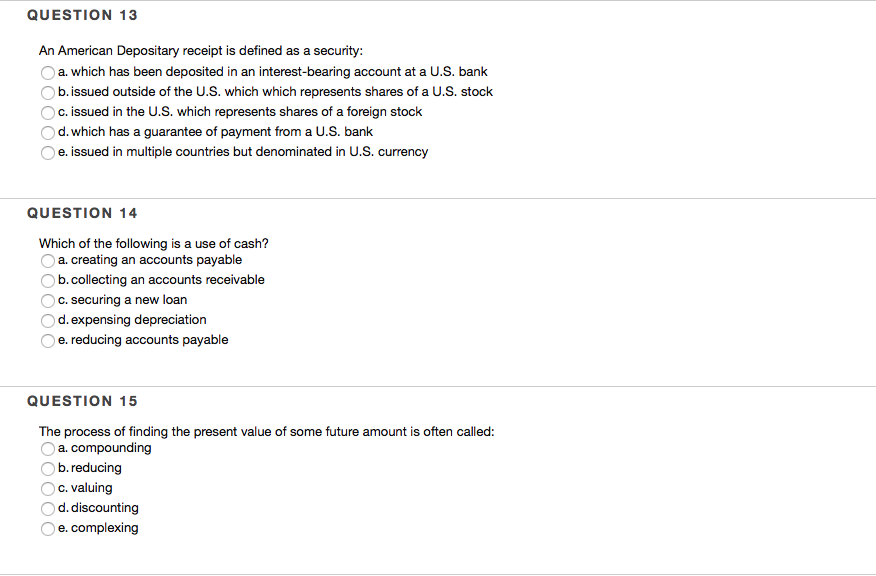876x576 pixels.
Task: Click the Question 14 prompt about use of cash
Action: 152,243
